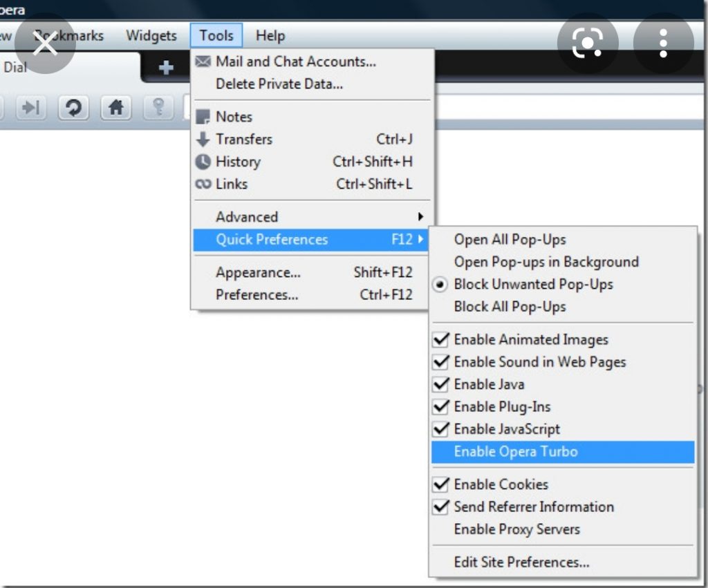The width and height of the screenshot is (708, 588).
Task: Select Block Unwanted Pop-Ups option
Action: [563, 284]
